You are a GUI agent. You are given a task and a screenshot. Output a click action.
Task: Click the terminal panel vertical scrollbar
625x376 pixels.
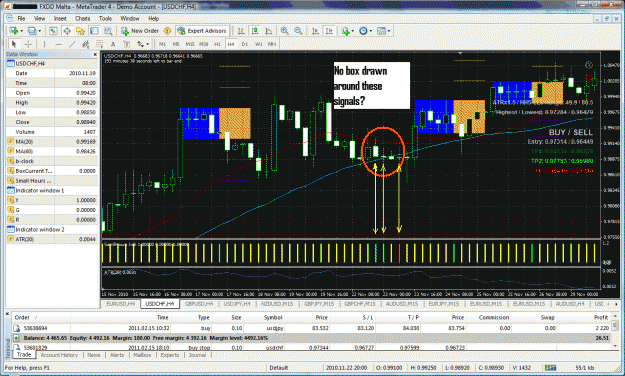(615, 330)
